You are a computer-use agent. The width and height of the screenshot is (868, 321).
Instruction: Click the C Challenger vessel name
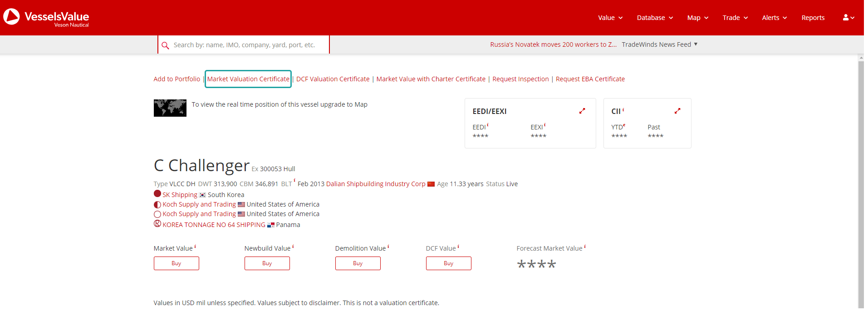[202, 166]
